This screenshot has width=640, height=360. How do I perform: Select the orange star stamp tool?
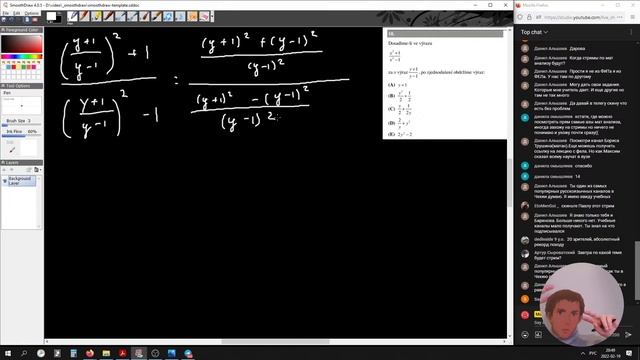tap(192, 16)
